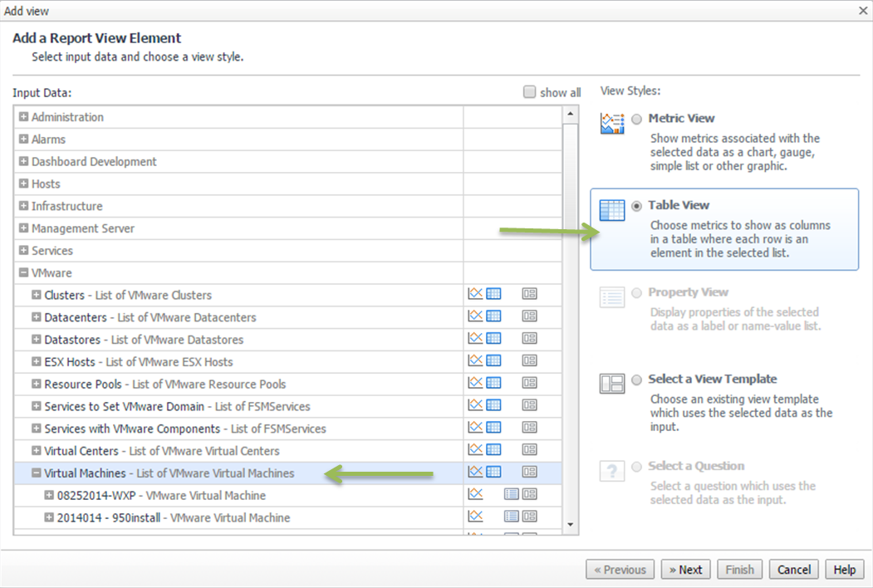Click the Select a View Template layout icon
This screenshot has height=588, width=873.
(612, 384)
